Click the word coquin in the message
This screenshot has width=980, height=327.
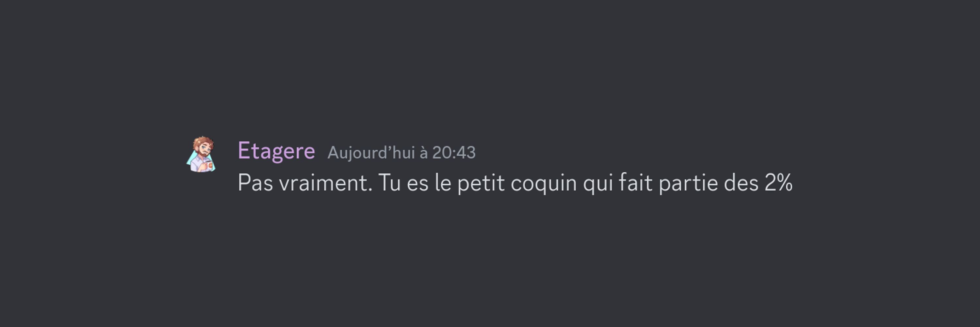click(x=544, y=183)
